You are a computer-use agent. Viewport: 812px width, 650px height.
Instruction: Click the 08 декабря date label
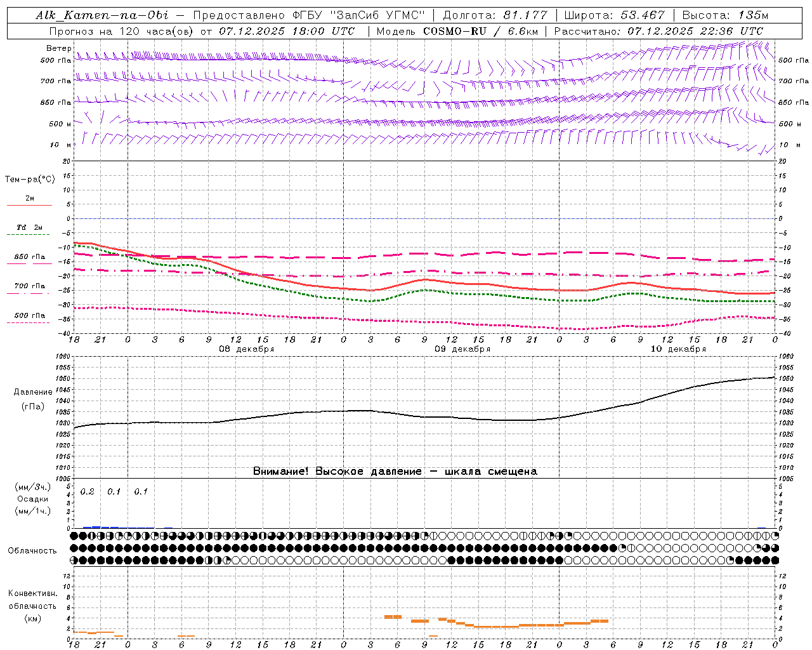click(x=247, y=349)
